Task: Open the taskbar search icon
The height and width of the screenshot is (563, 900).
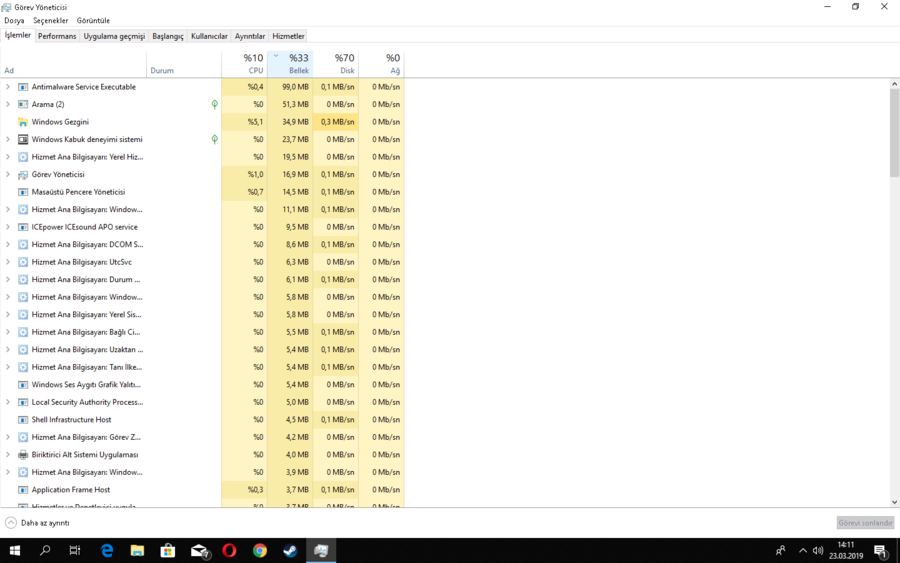Action: tap(45, 551)
